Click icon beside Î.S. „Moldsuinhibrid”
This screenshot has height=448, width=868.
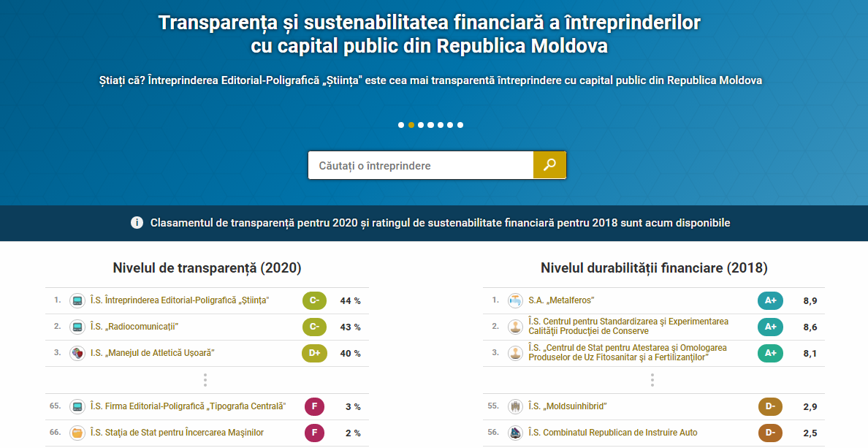click(515, 406)
